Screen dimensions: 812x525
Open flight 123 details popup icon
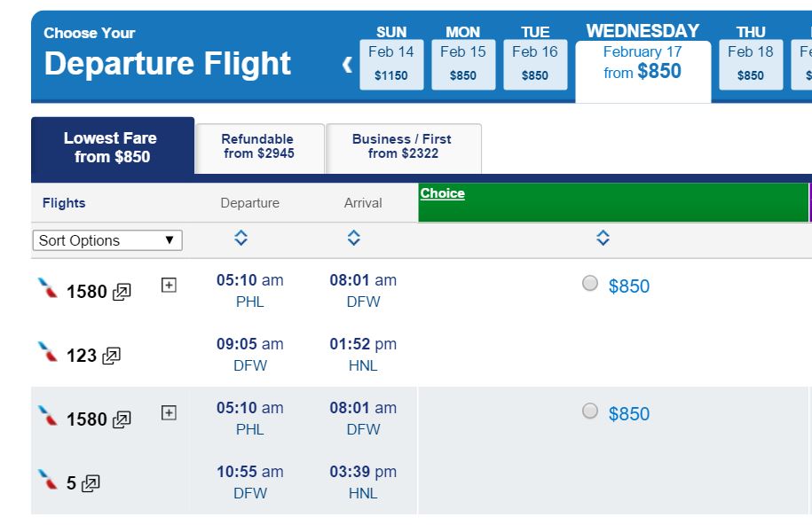pyautogui.click(x=111, y=356)
